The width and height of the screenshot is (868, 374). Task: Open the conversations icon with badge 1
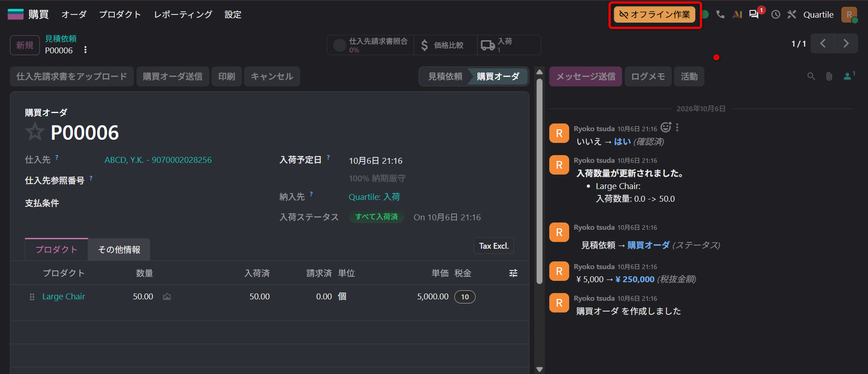754,14
